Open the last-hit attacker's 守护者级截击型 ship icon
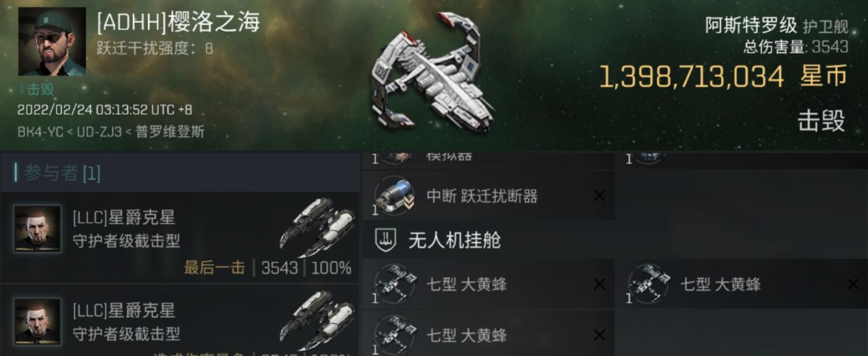Image resolution: width=868 pixels, height=356 pixels. 317,228
